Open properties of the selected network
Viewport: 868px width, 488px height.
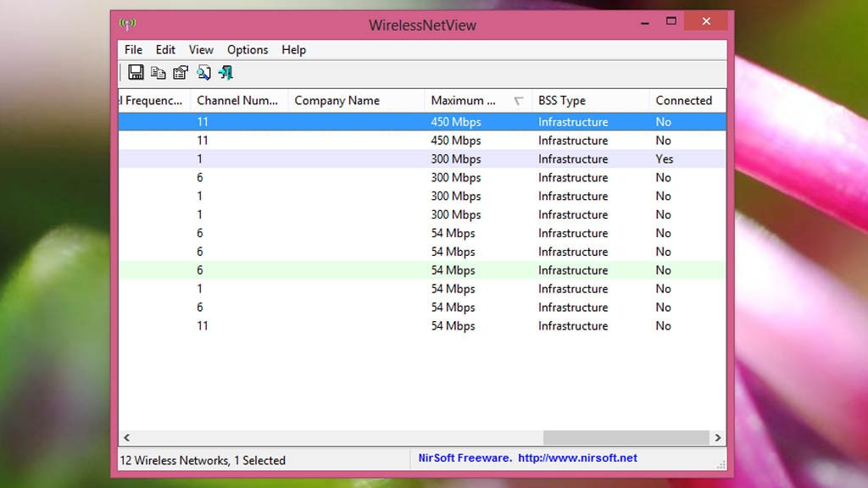(x=180, y=73)
